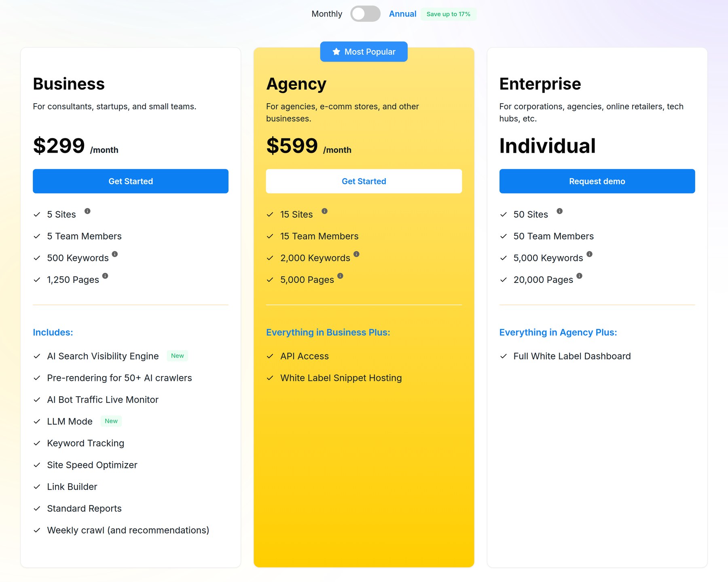Click AI Bot Traffic Live Monitor text
The image size is (728, 582).
pos(103,400)
